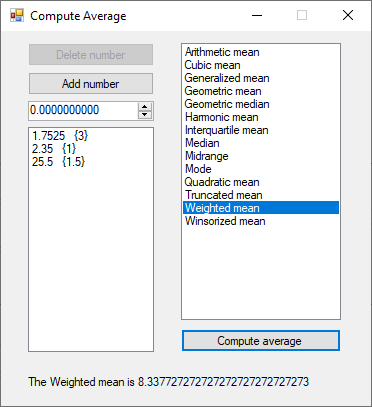
Task: Choose Quadratic mean from the list
Action: point(261,182)
